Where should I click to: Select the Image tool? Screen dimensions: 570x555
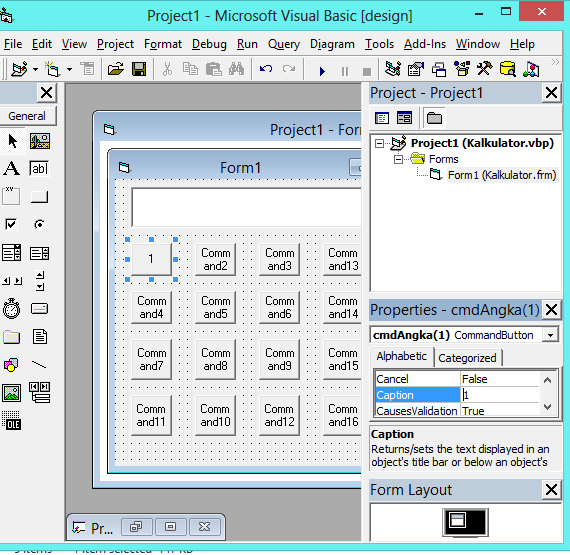pyautogui.click(x=12, y=393)
